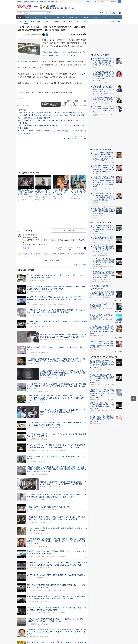138x644 pixels.
Task: Toggle the コメント非表示 checkbox
Action: coord(75,265)
